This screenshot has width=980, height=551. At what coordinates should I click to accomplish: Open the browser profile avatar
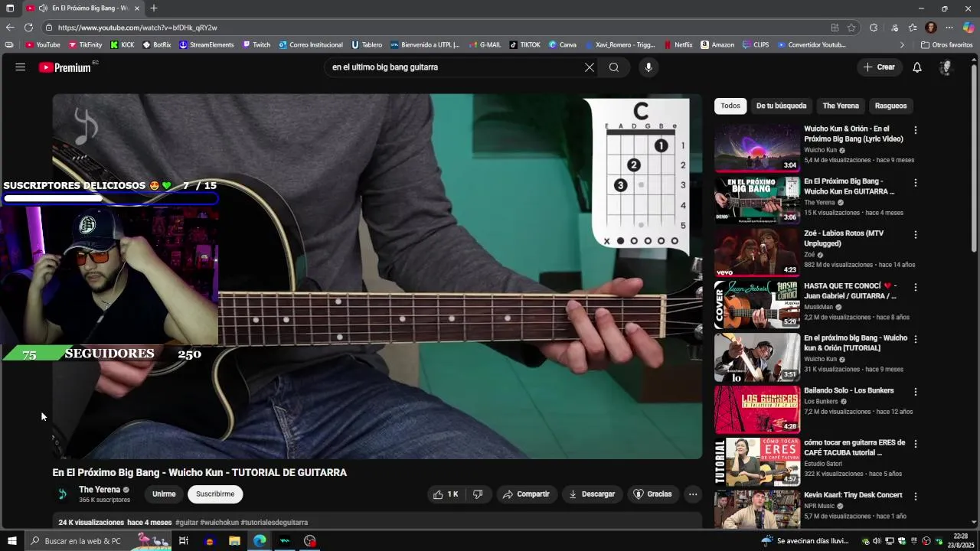tap(931, 28)
